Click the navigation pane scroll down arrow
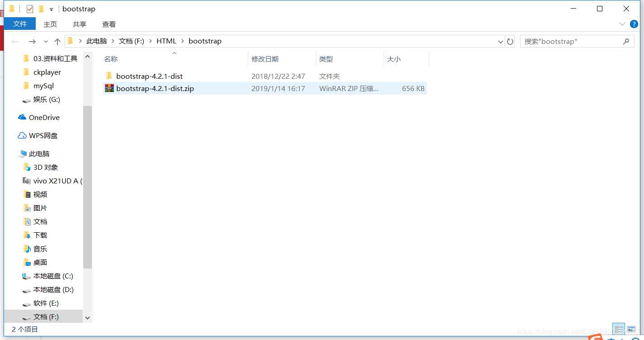The height and width of the screenshot is (340, 644). [x=88, y=318]
